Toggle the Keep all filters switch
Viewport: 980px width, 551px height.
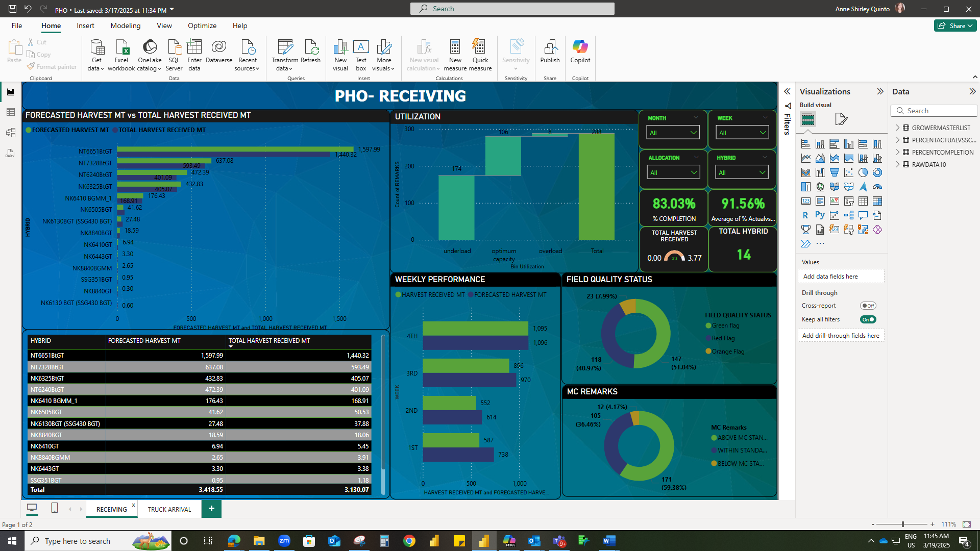868,319
